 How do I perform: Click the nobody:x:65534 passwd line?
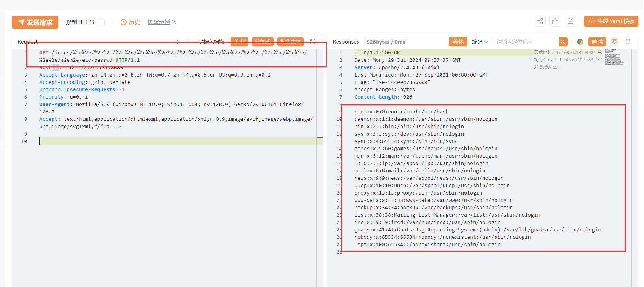pos(443,237)
